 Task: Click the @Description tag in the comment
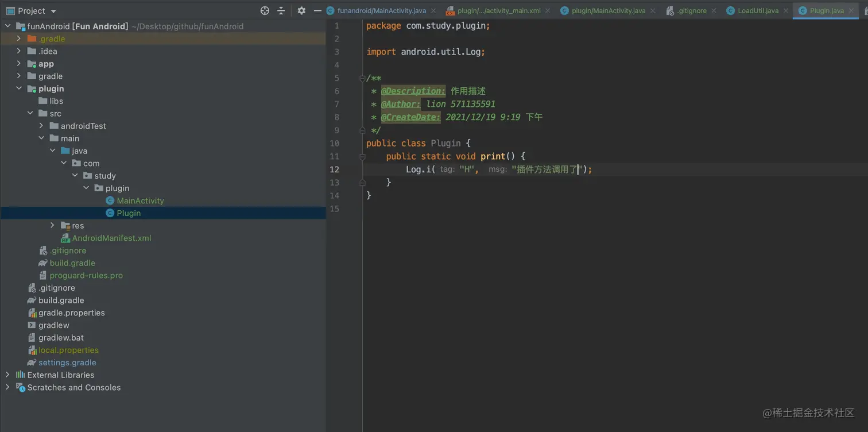(413, 91)
